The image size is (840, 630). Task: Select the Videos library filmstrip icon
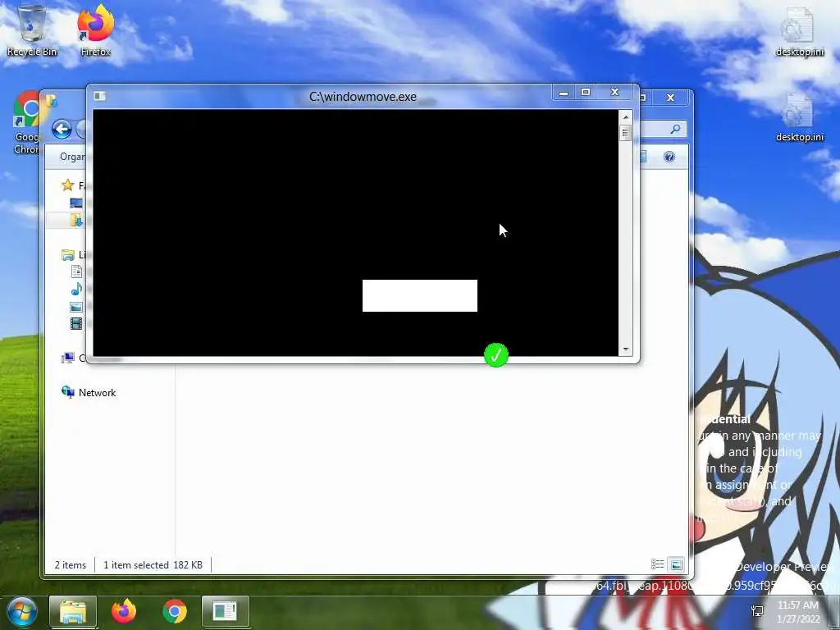click(x=76, y=323)
